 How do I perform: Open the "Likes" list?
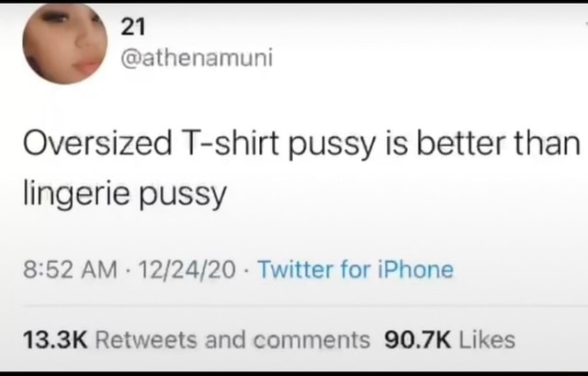click(x=487, y=340)
